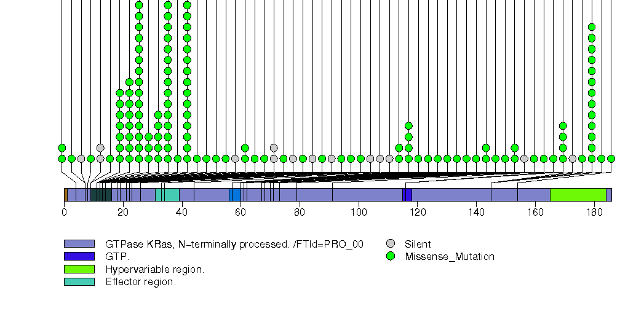This screenshot has height=322, width=644.
Task: Click the brown segment at the protein bar start
Action: point(65,195)
